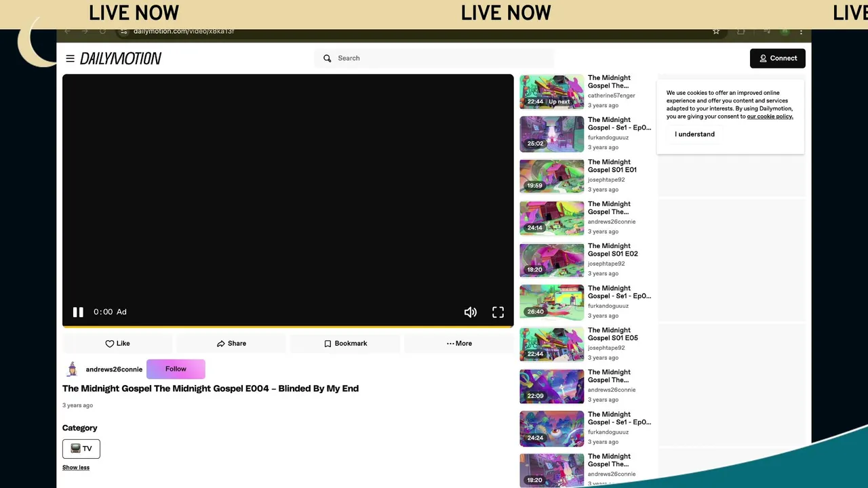Accept cookies with I understand

694,134
